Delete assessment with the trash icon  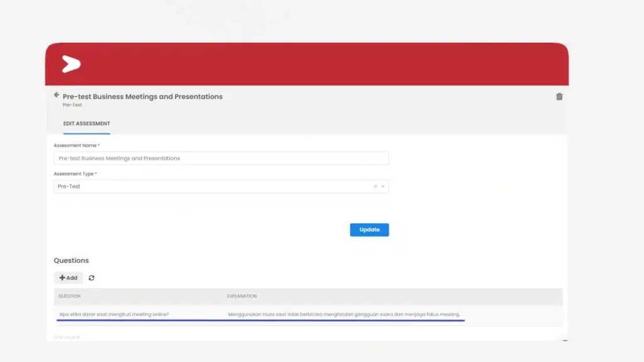pyautogui.click(x=559, y=97)
